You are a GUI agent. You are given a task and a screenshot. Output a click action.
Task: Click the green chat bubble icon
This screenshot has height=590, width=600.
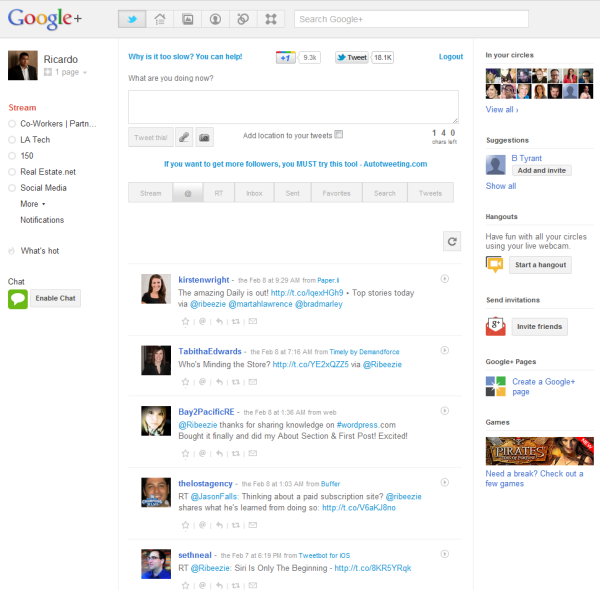click(x=18, y=299)
